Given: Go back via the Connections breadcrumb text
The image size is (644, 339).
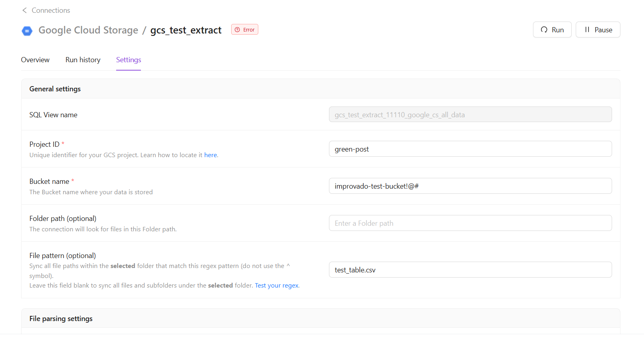Looking at the screenshot, I should click(51, 10).
